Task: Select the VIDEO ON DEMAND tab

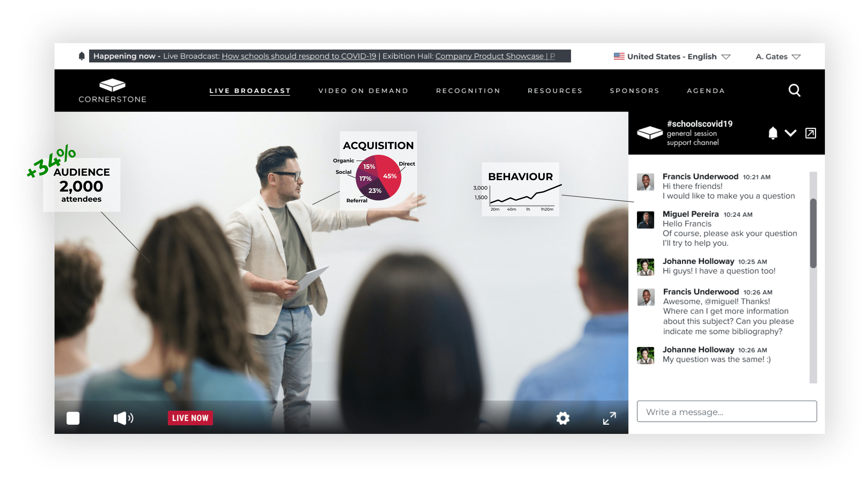Action: pos(363,90)
